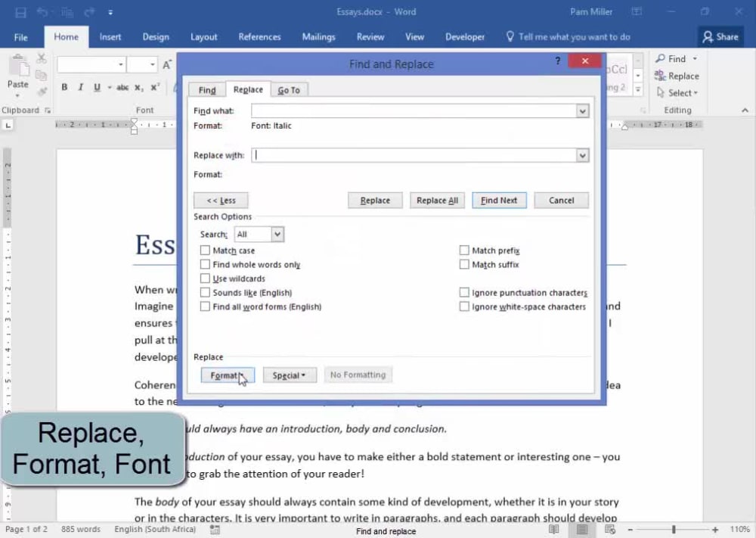The image size is (756, 538).
Task: Switch to Web Layout view icon
Action: 610,530
